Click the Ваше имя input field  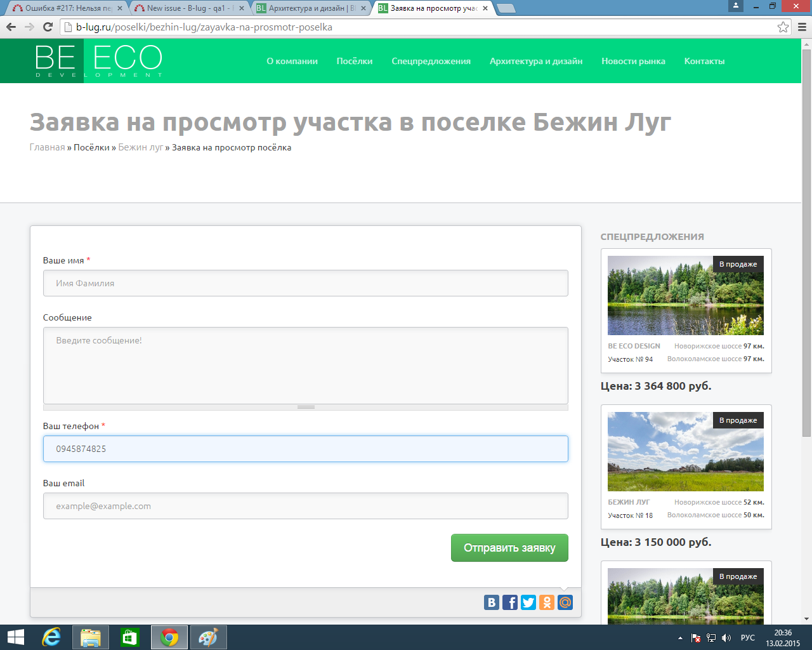tap(305, 283)
